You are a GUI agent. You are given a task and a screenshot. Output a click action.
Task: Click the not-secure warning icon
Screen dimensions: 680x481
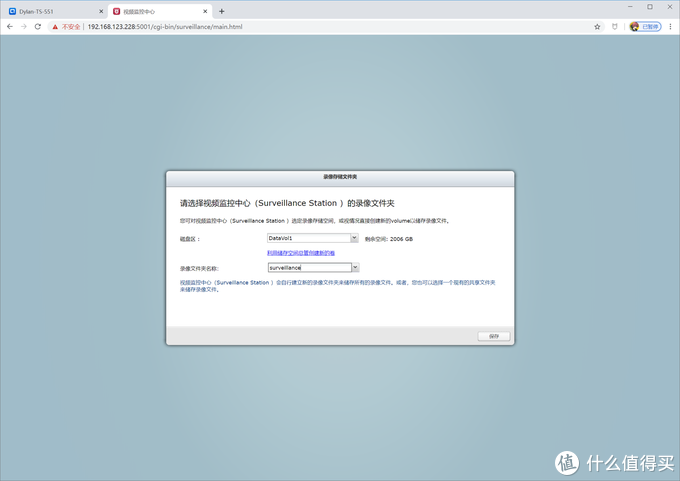click(55, 27)
